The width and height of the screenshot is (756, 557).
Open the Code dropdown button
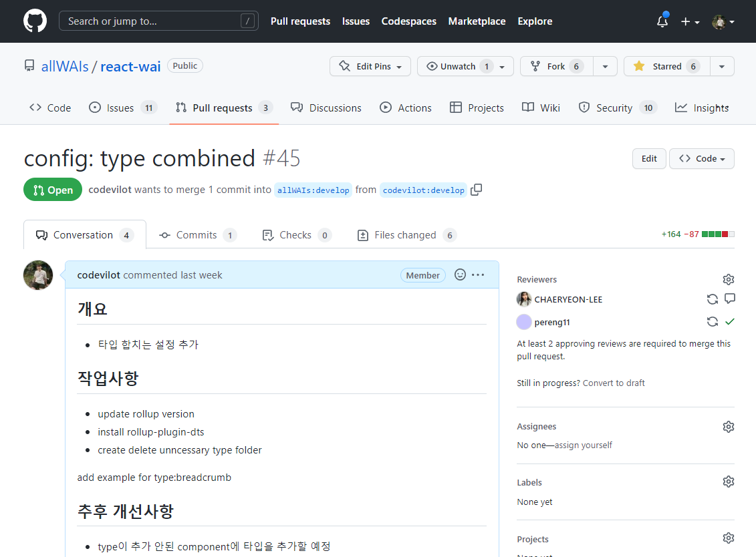pyautogui.click(x=701, y=158)
